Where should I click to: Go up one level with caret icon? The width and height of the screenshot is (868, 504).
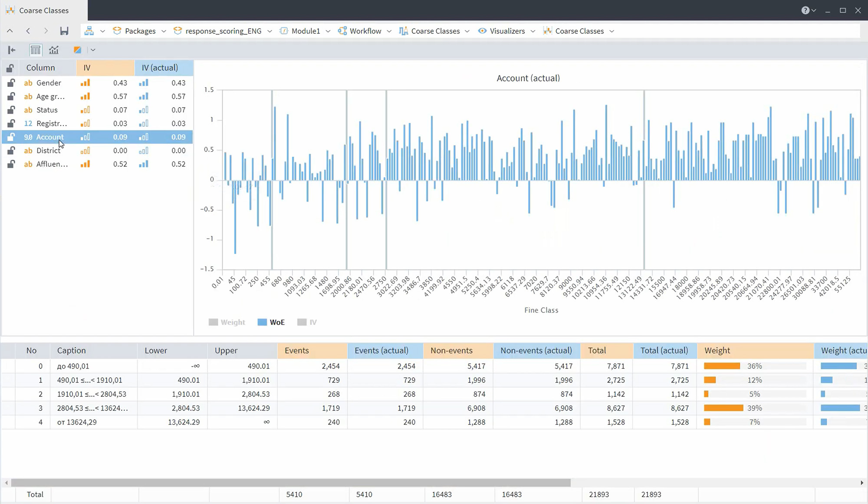point(10,31)
